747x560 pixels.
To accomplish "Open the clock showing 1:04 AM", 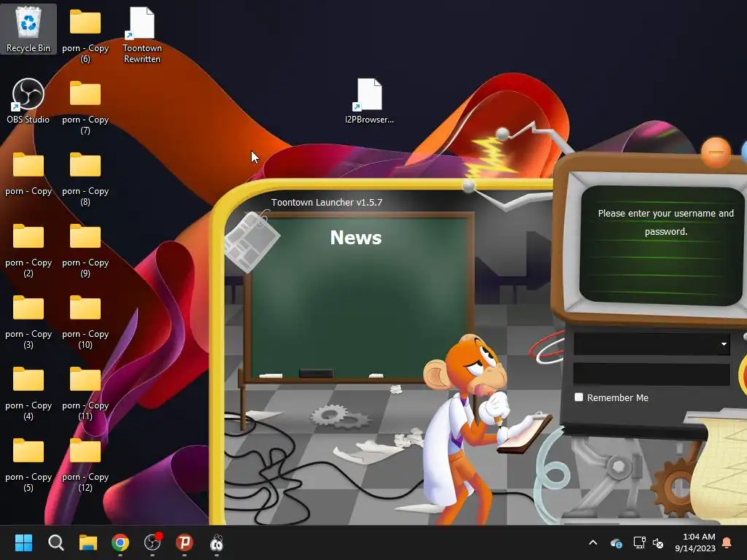I will [x=695, y=542].
